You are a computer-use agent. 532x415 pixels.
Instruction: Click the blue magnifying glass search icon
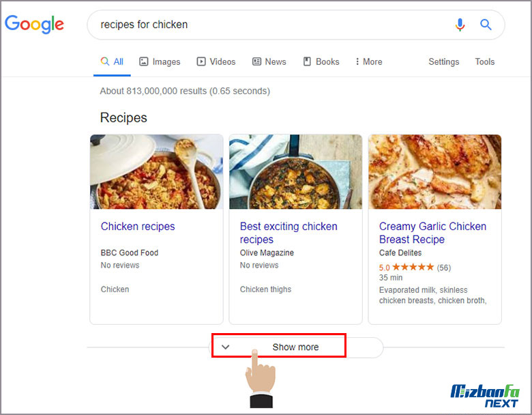486,25
